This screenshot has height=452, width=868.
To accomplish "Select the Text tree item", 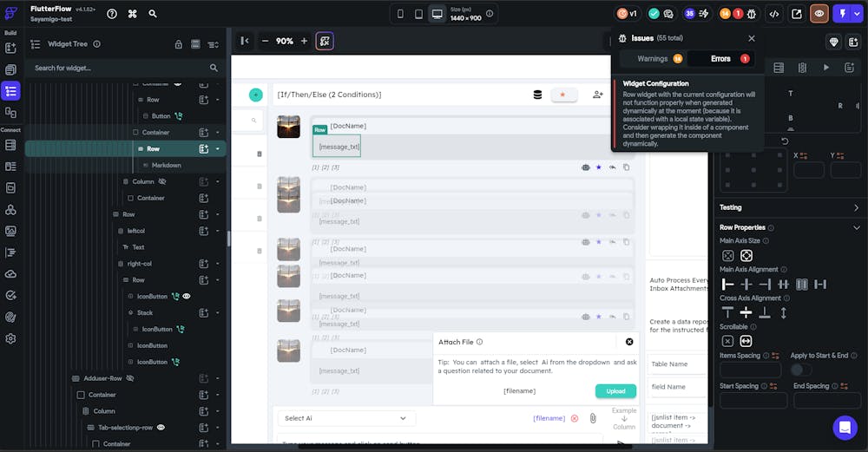I will pyautogui.click(x=138, y=247).
